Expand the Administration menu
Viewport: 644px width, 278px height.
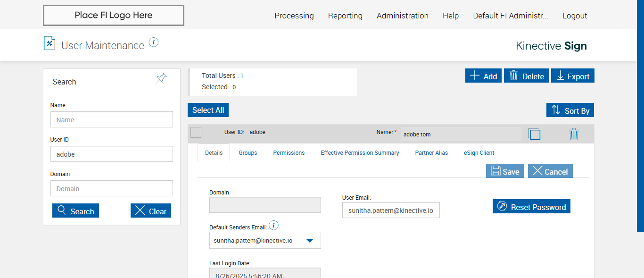pyautogui.click(x=402, y=16)
